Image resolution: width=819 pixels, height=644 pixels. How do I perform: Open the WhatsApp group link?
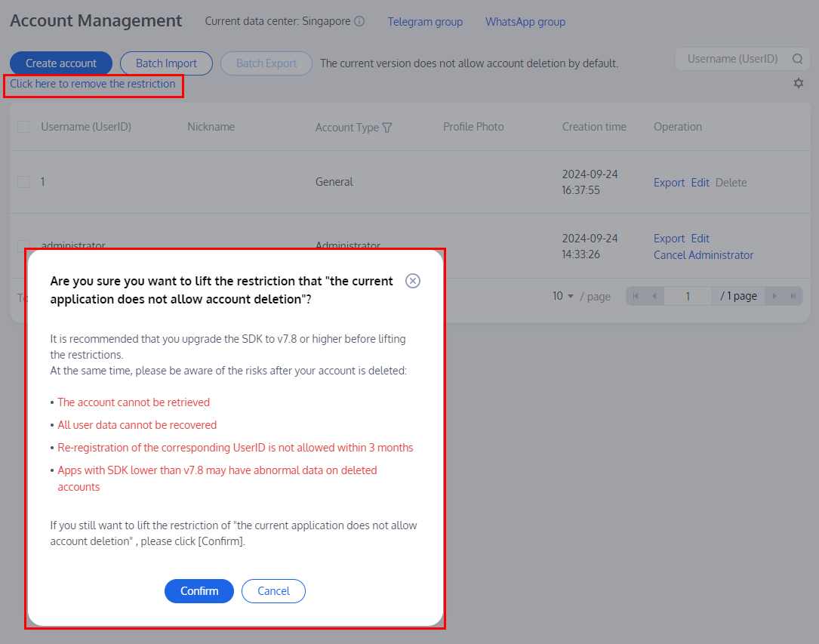point(525,22)
